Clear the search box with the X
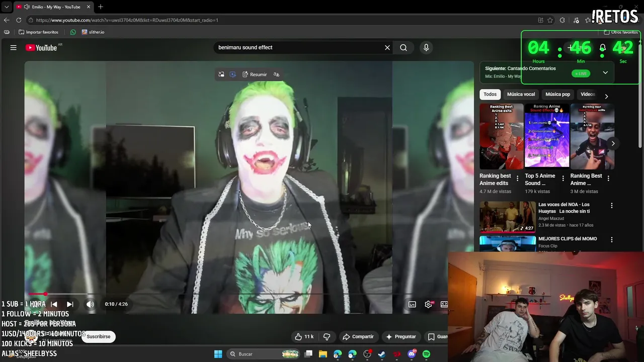Viewport: 644px width, 362px height. pyautogui.click(x=387, y=48)
